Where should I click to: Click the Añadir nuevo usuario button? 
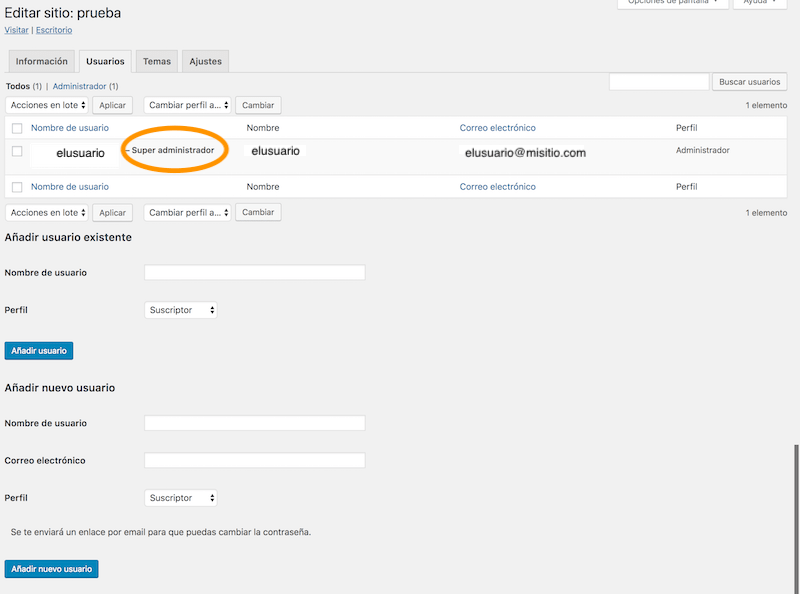point(52,569)
